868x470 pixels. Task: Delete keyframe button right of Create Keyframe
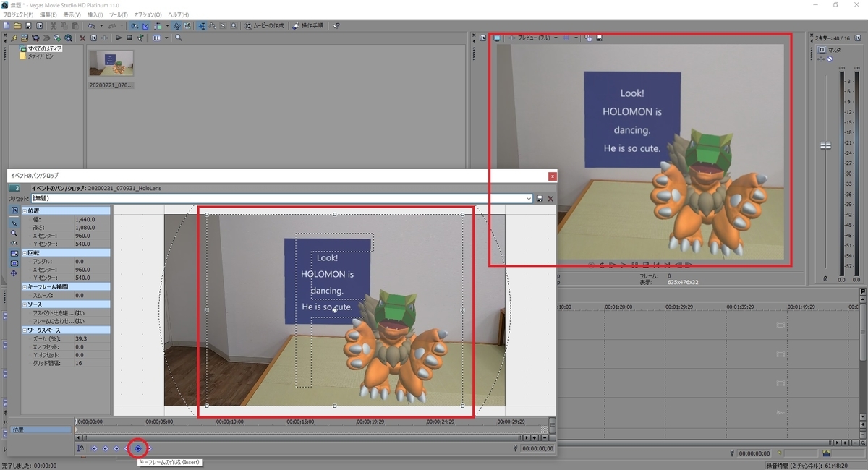149,448
